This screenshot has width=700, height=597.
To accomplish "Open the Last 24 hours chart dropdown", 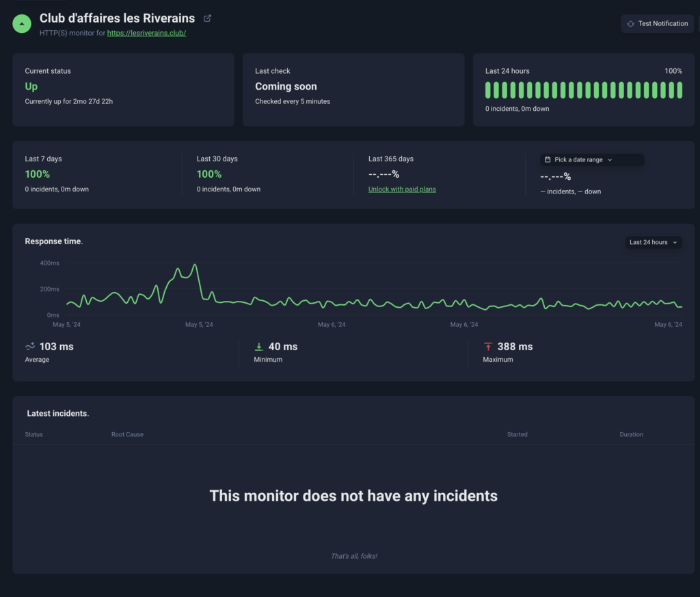I will click(x=653, y=242).
